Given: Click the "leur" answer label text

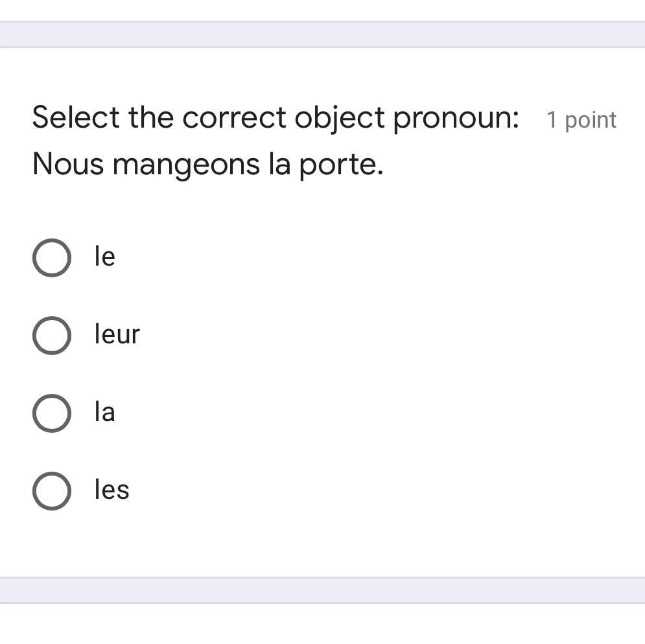Looking at the screenshot, I should tap(117, 334).
